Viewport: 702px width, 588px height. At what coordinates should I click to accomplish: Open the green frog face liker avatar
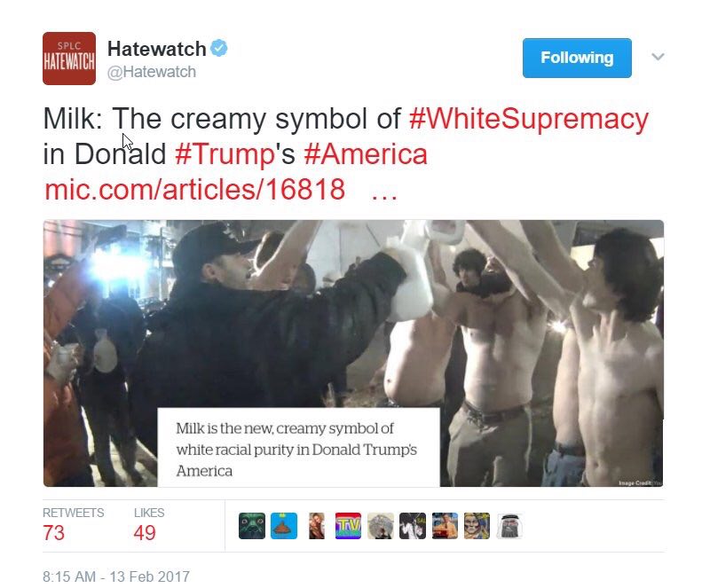(252, 526)
